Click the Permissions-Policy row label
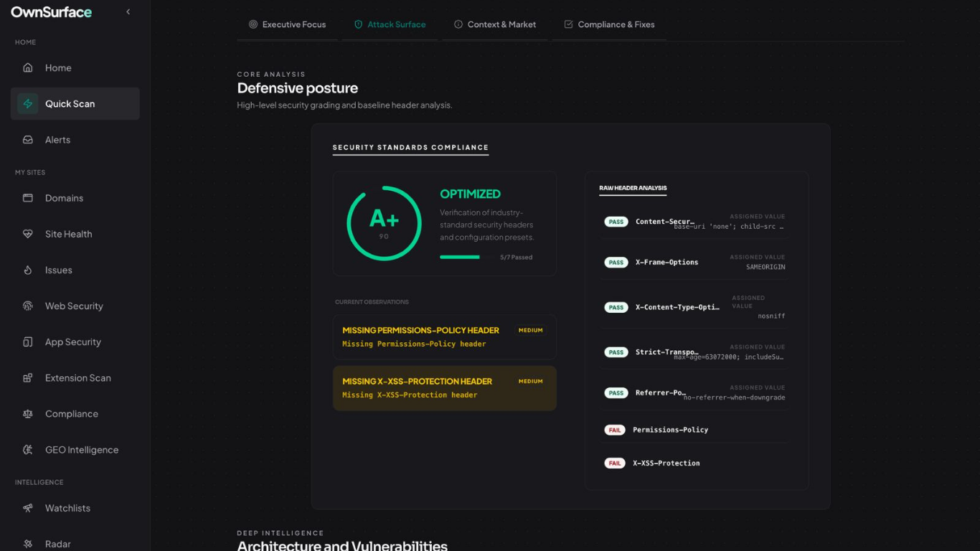The width and height of the screenshot is (980, 551). [670, 430]
